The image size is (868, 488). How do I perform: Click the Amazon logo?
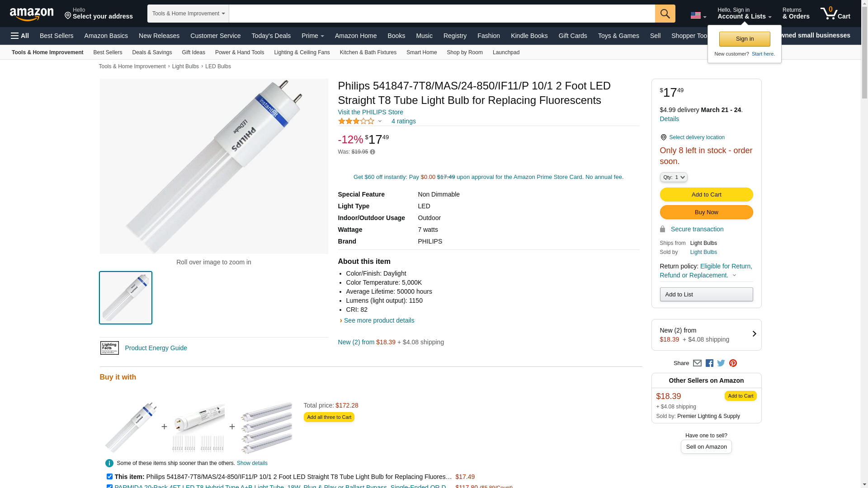[x=32, y=14]
